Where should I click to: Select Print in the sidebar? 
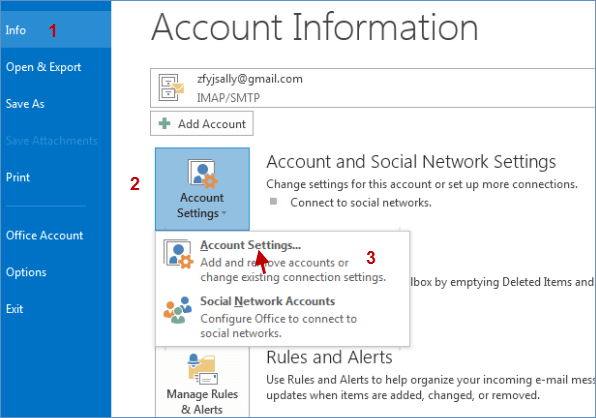point(18,177)
